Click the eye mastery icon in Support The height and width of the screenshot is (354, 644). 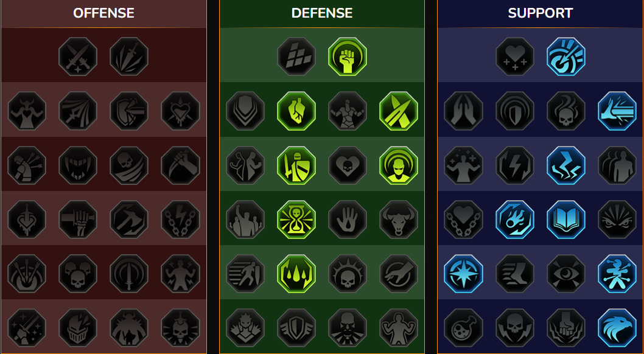[x=566, y=274]
